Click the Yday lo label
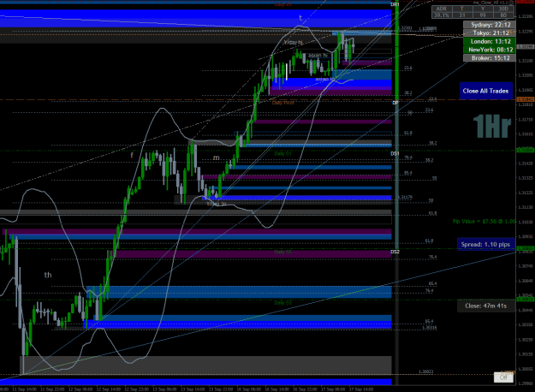Screen dimensions: 535x392 pyautogui.click(x=217, y=204)
